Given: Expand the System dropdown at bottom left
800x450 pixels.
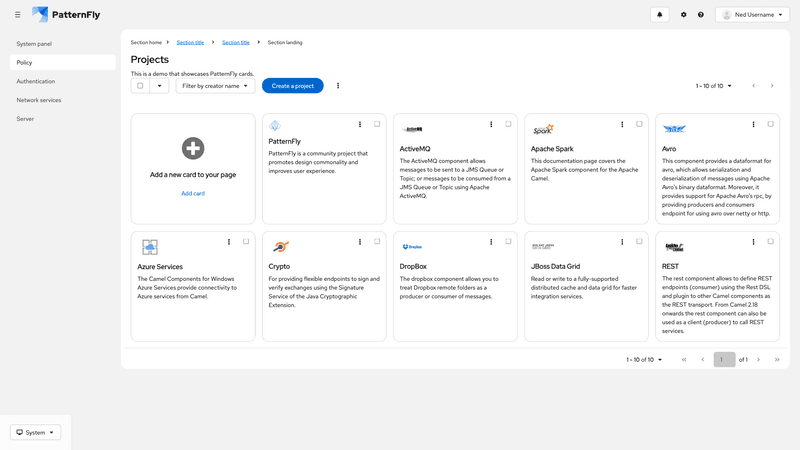Looking at the screenshot, I should 36,432.
